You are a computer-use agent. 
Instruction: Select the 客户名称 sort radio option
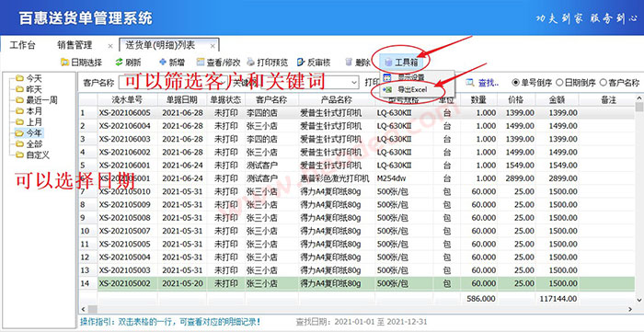pyautogui.click(x=620, y=83)
